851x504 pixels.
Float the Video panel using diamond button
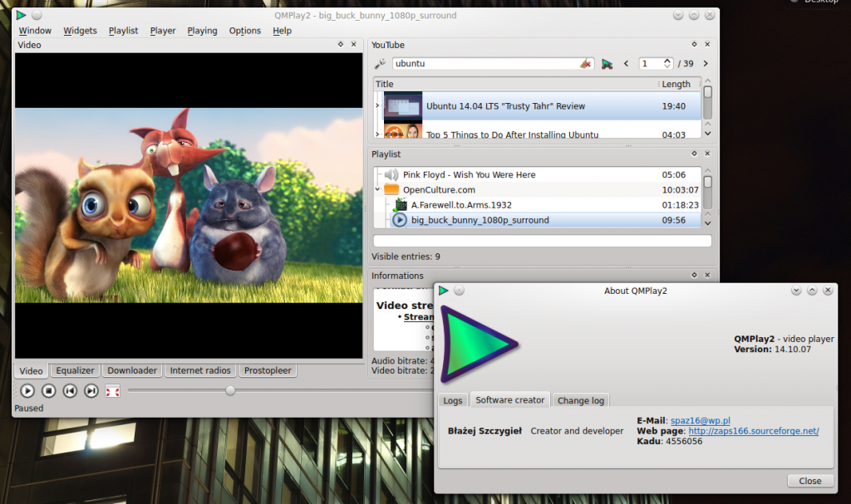coord(341,45)
